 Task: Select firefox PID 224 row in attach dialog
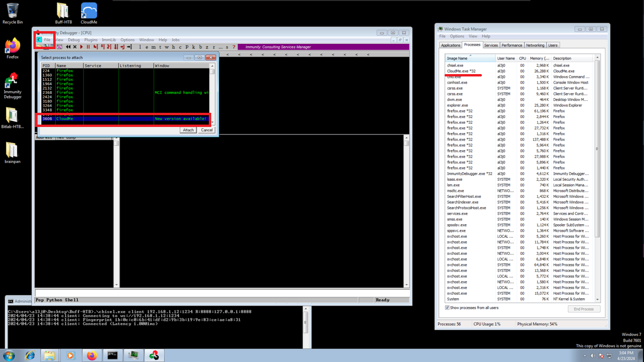click(125, 71)
